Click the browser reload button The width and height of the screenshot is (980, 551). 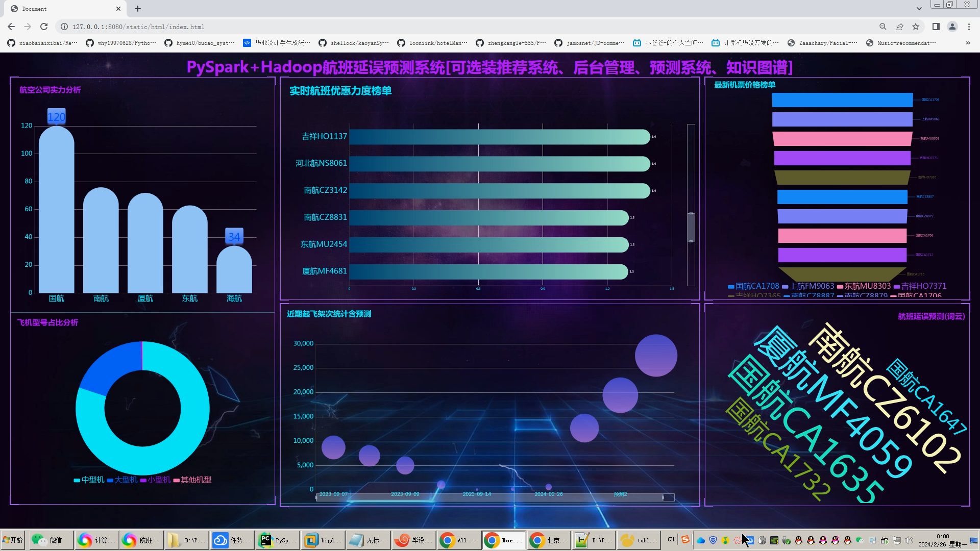[x=44, y=27]
